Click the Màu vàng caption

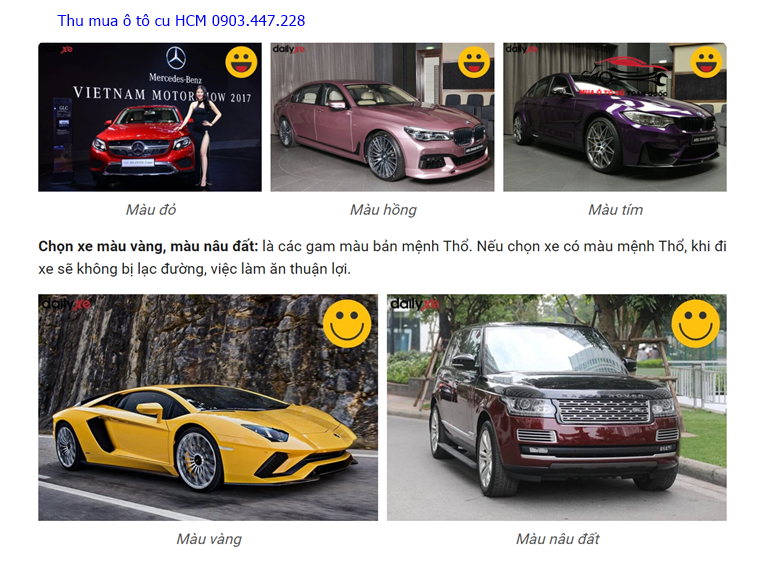pyautogui.click(x=209, y=539)
